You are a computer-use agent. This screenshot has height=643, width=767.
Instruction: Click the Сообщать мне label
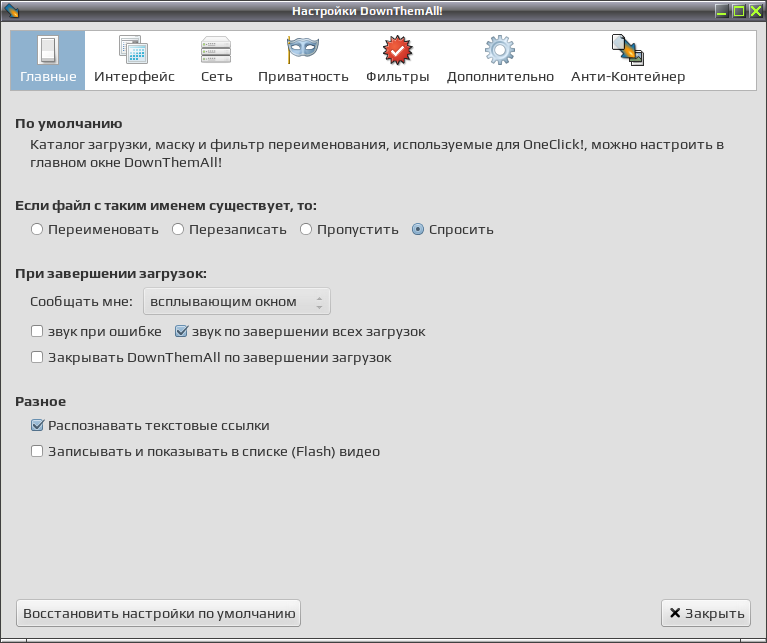point(81,302)
